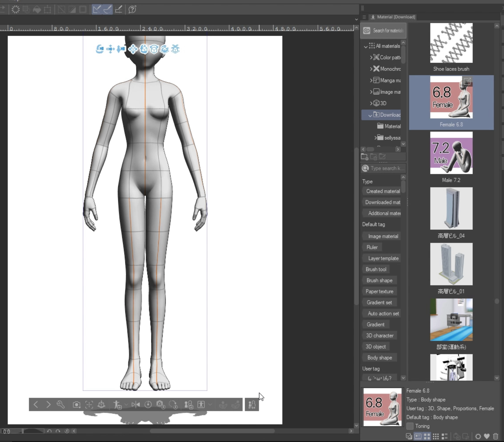
Task: Enable the Toning checkbox
Action: (410, 426)
